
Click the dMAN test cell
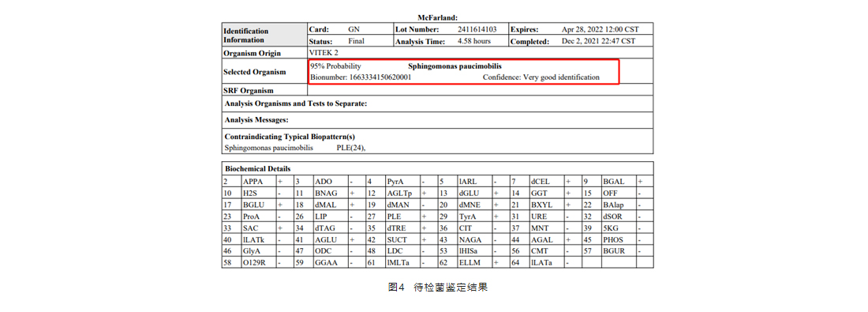pos(402,205)
